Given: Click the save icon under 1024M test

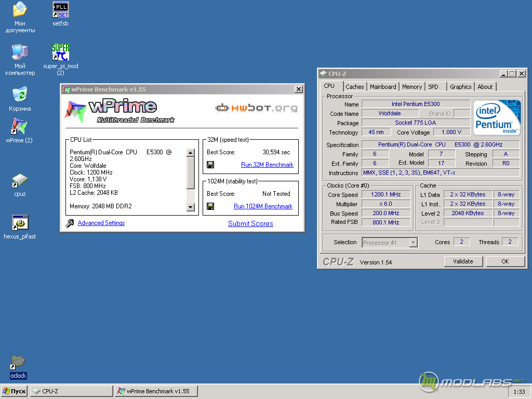Looking at the screenshot, I should pos(210,206).
